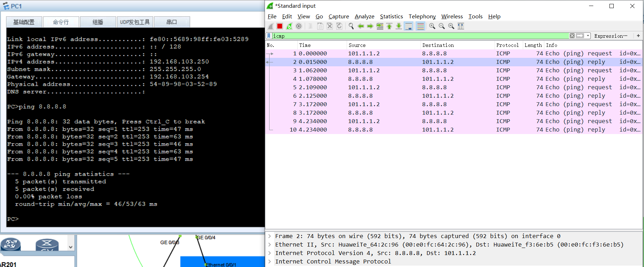
Task: Open the Help menu
Action: point(494,16)
